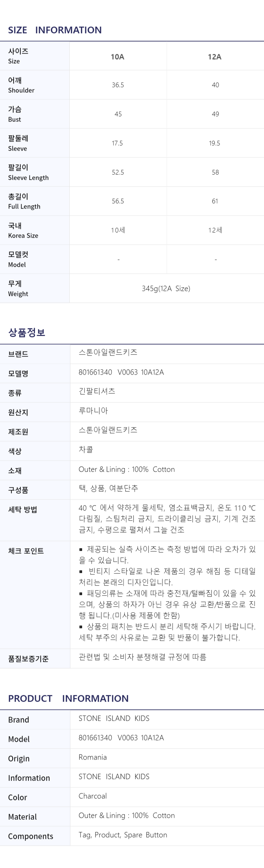
Task: Click the 체크 포인트 label
Action: 26,551
